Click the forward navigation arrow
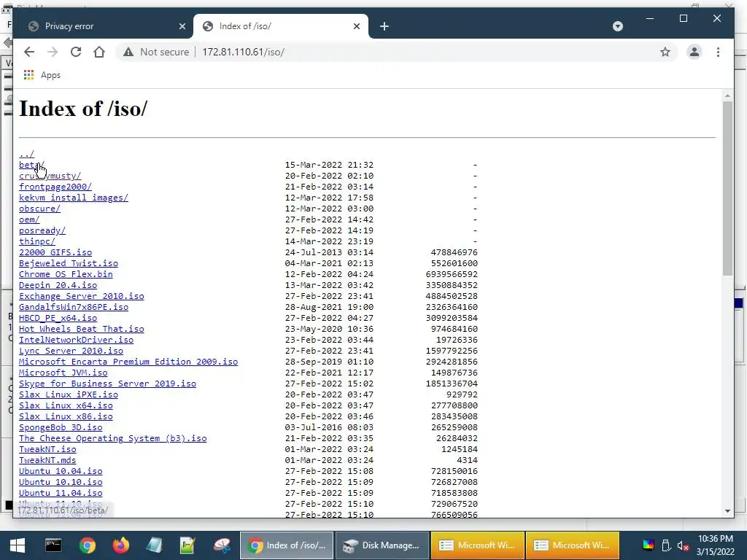Screen dimensions: 747x560 click(53, 52)
